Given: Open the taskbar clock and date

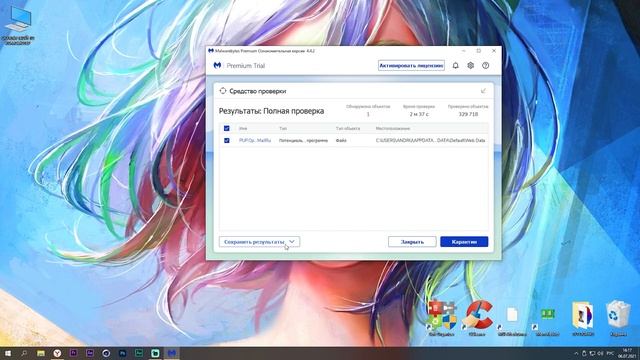Looking at the screenshot, I should point(627,353).
